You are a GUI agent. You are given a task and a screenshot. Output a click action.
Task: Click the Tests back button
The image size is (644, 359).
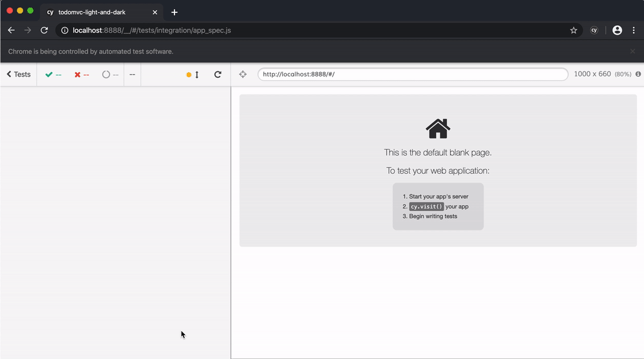point(19,75)
